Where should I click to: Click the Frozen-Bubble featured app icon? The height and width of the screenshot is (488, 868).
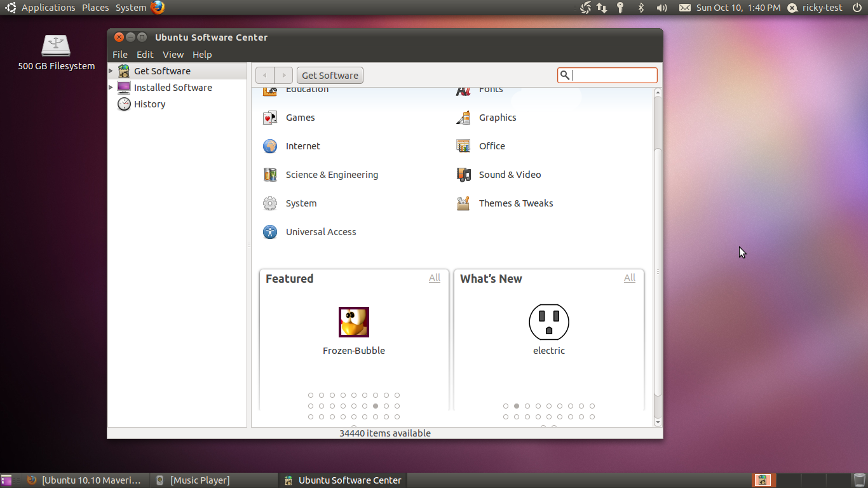(x=353, y=322)
